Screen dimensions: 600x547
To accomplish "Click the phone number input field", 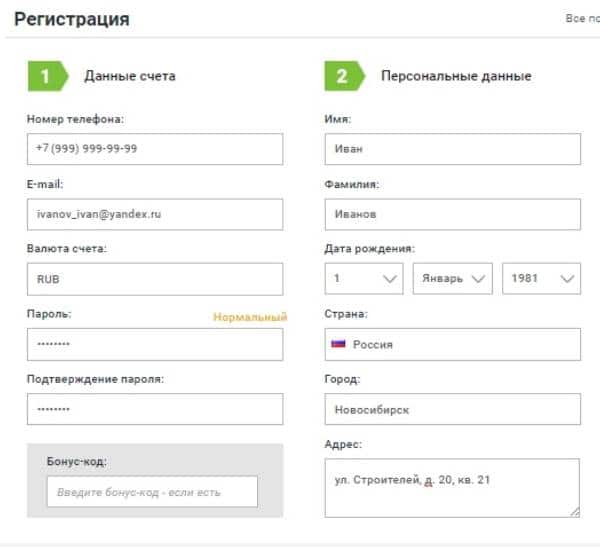I will (155, 149).
